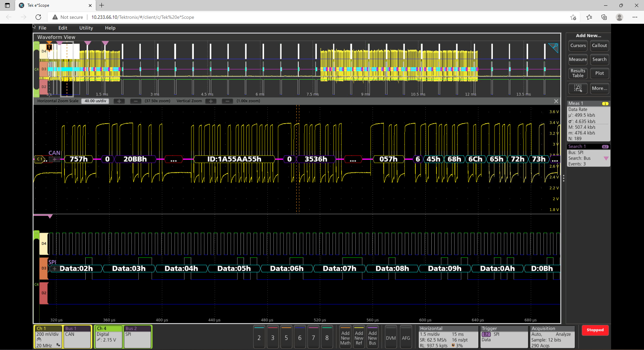
Task: Click horizontal zoom plus button
Action: 119,101
